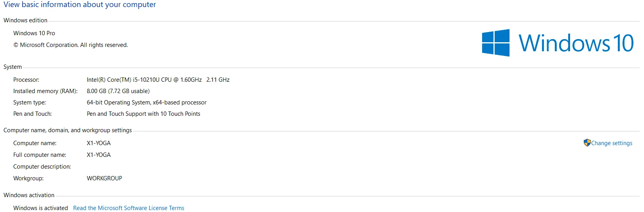644x212 pixels.
Task: Click the Windows 10 wordmark text
Action: [x=576, y=43]
